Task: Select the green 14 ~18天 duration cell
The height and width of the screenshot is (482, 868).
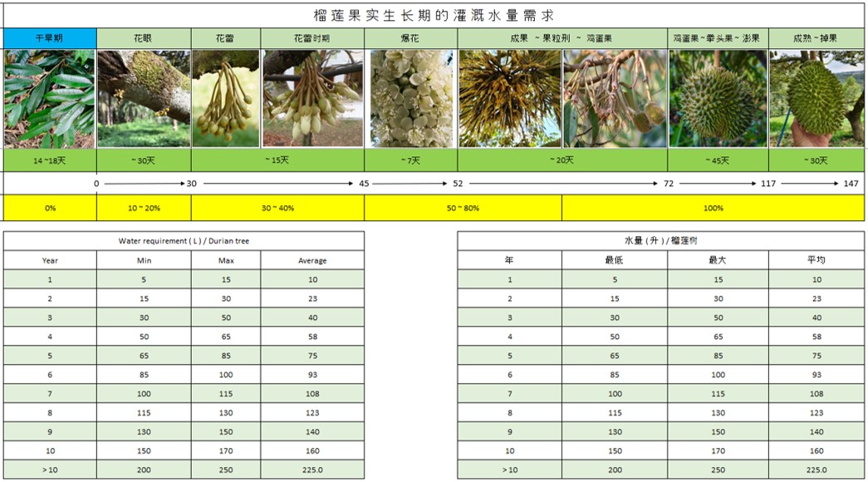Action: pyautogui.click(x=50, y=160)
